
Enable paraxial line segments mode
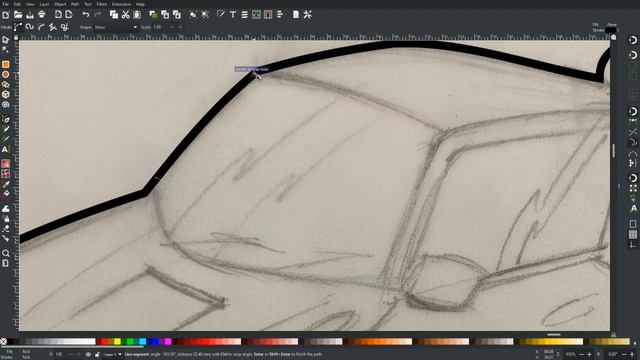point(64,27)
